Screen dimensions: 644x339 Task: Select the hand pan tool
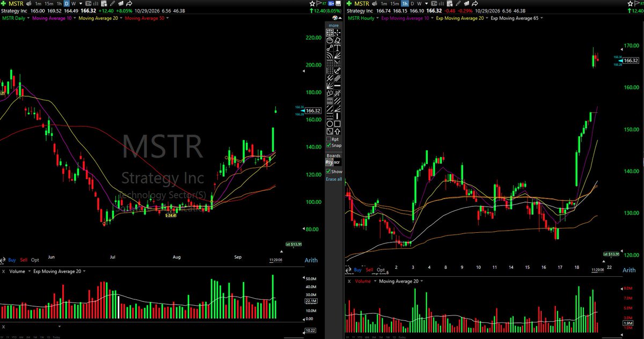tap(330, 40)
